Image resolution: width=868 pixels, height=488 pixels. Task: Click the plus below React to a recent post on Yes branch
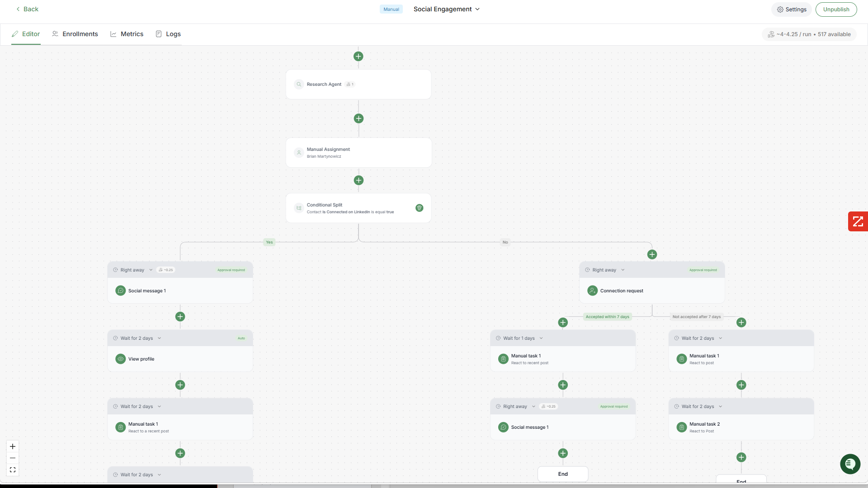[180, 453]
